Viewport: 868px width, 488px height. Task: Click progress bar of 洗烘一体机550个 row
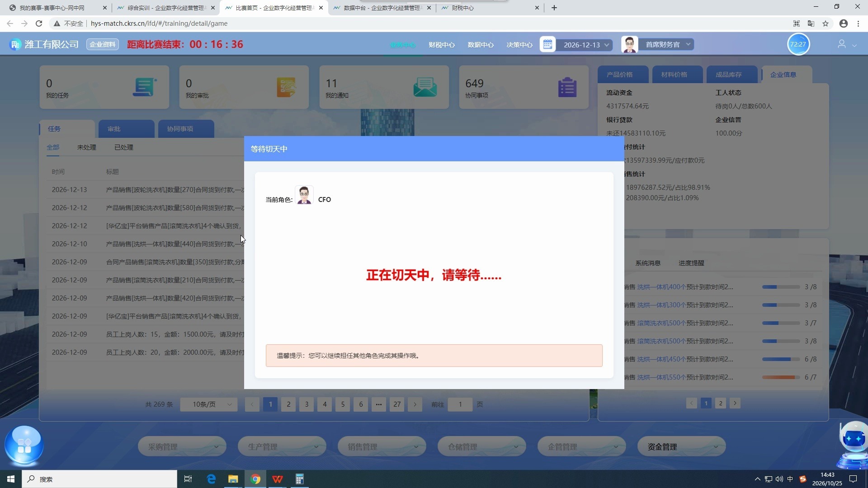[781, 377]
